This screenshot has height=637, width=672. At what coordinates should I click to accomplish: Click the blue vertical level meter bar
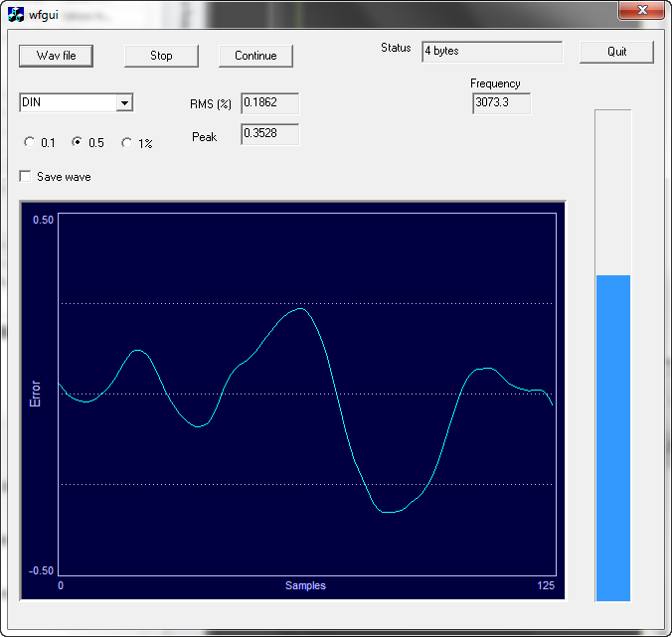pyautogui.click(x=613, y=438)
